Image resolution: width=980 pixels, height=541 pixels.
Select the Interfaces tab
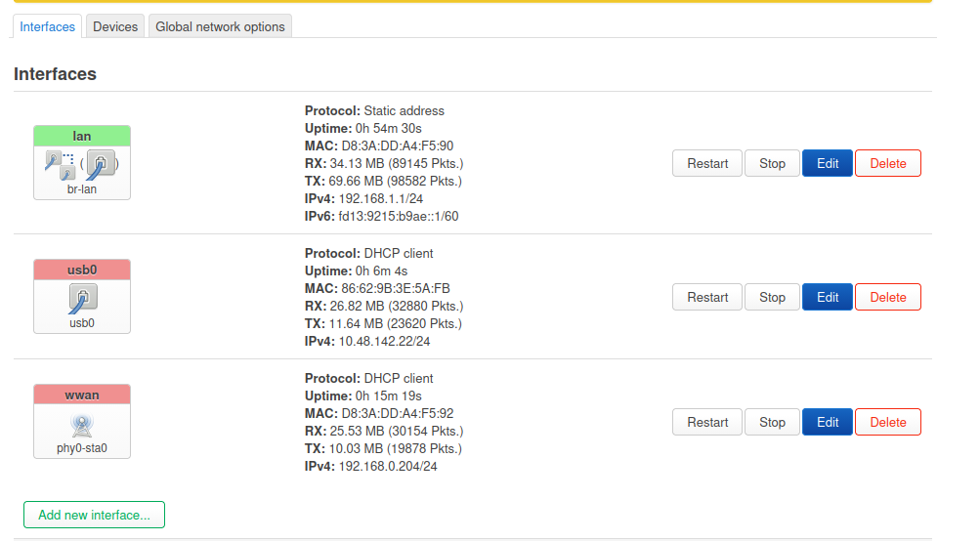[48, 26]
